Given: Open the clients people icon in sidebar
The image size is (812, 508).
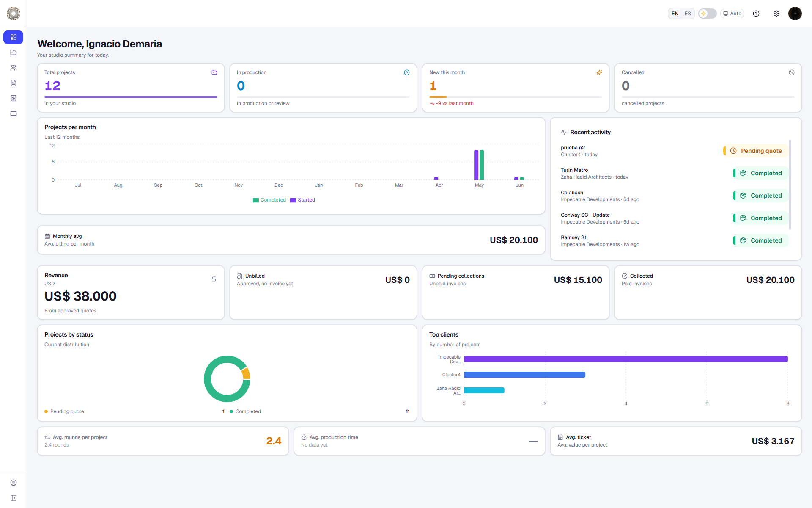Looking at the screenshot, I should (x=14, y=68).
